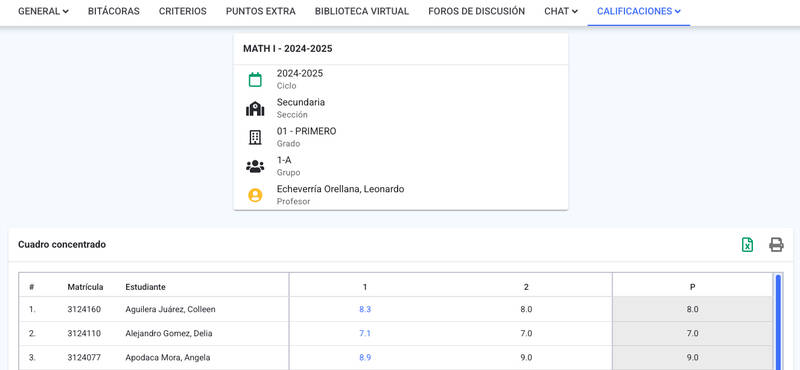
Task: Click the blue vertical table scrollbar
Action: 778,322
